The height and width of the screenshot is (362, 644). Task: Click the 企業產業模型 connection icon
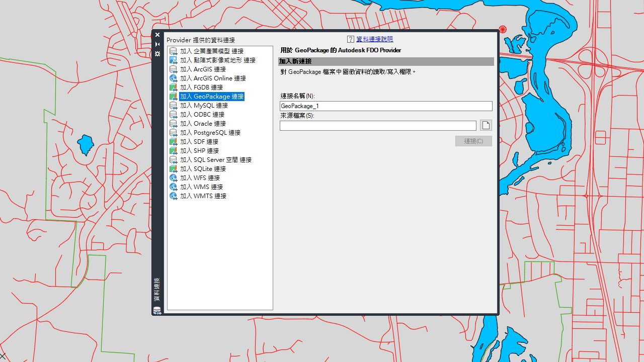pyautogui.click(x=173, y=51)
